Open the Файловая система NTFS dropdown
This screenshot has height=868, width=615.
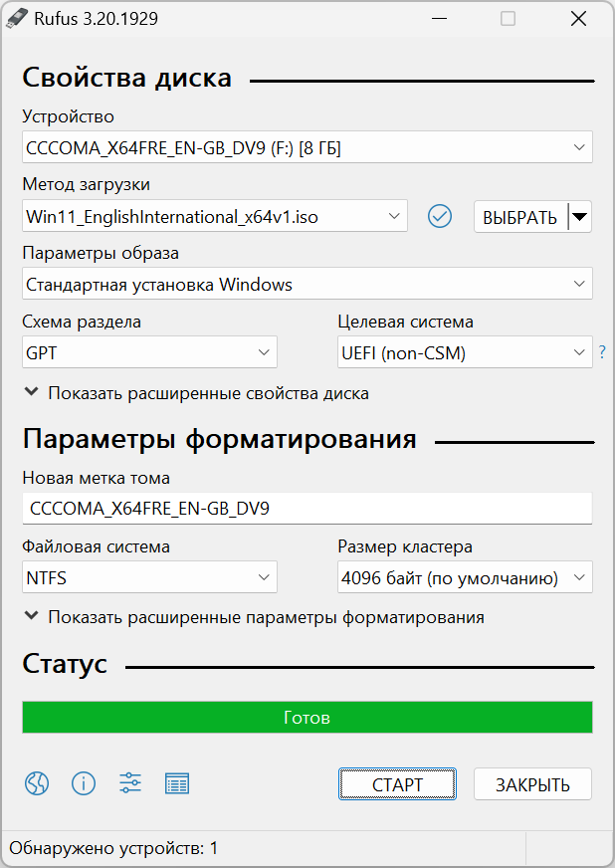click(x=149, y=577)
